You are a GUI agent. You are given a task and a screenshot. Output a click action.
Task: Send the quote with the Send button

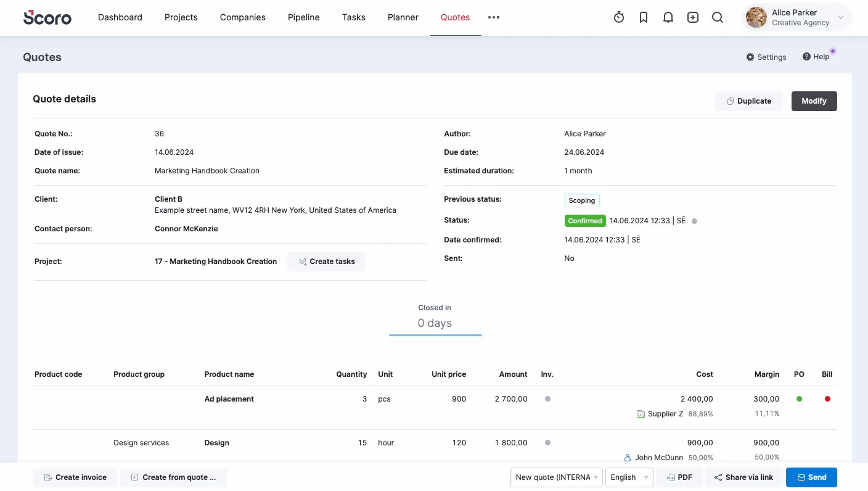point(811,477)
